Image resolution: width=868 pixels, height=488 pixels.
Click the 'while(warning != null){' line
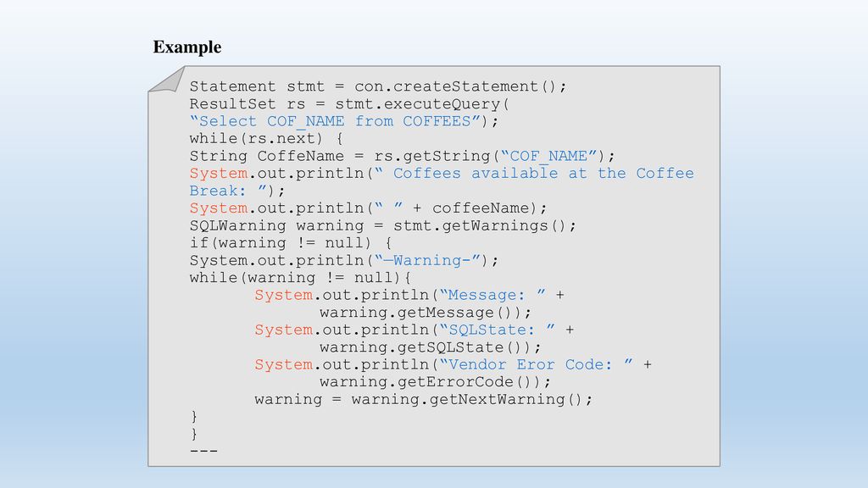coord(300,278)
